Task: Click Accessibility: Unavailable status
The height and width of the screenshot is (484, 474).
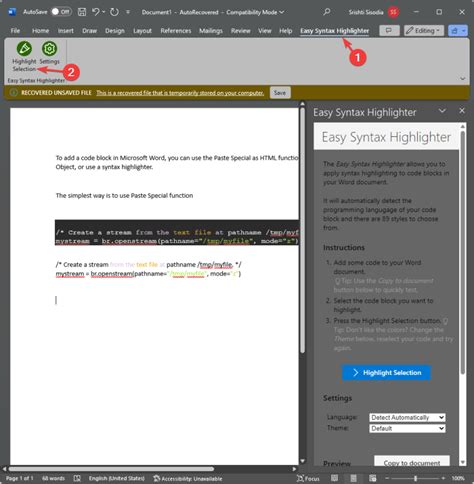Action: (x=188, y=479)
